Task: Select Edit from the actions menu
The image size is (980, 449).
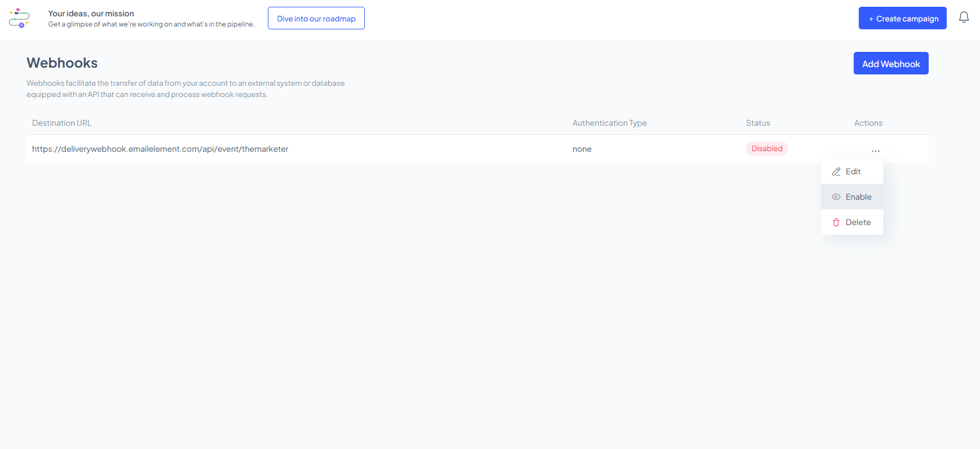Action: click(x=853, y=171)
